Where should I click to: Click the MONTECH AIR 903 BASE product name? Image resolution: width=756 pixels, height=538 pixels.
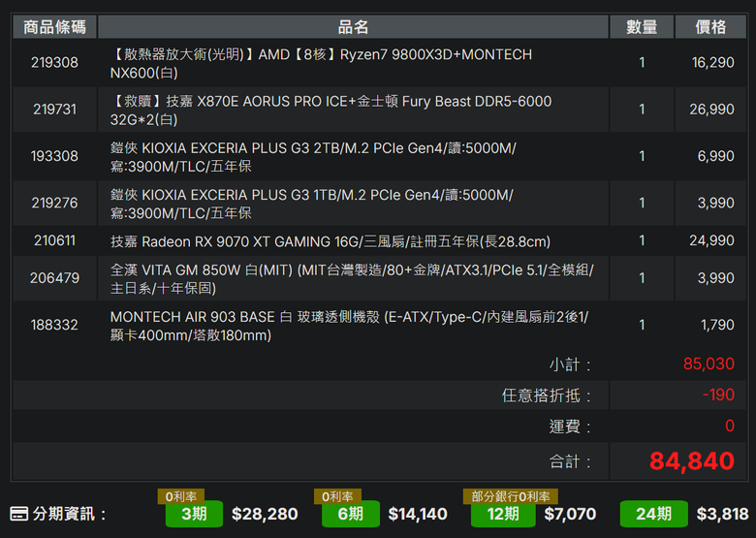tap(350, 326)
